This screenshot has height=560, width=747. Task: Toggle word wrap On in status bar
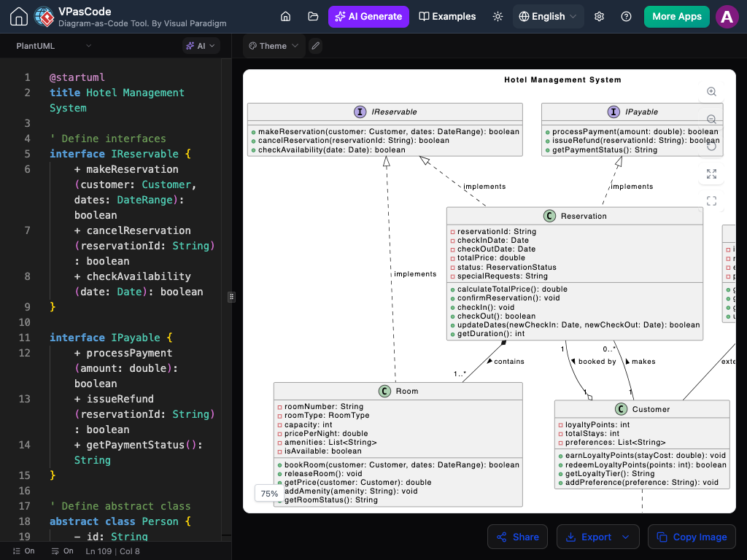point(63,551)
